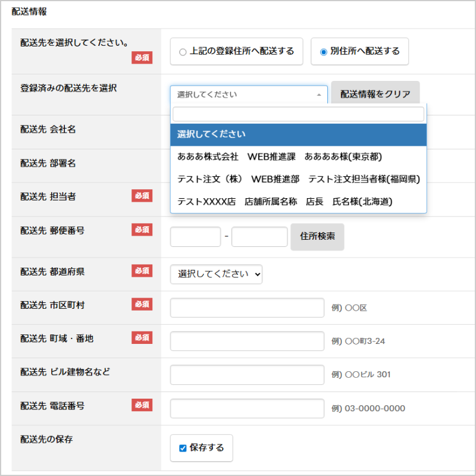Focus the second postal code field
The height and width of the screenshot is (476, 476).
click(x=259, y=236)
